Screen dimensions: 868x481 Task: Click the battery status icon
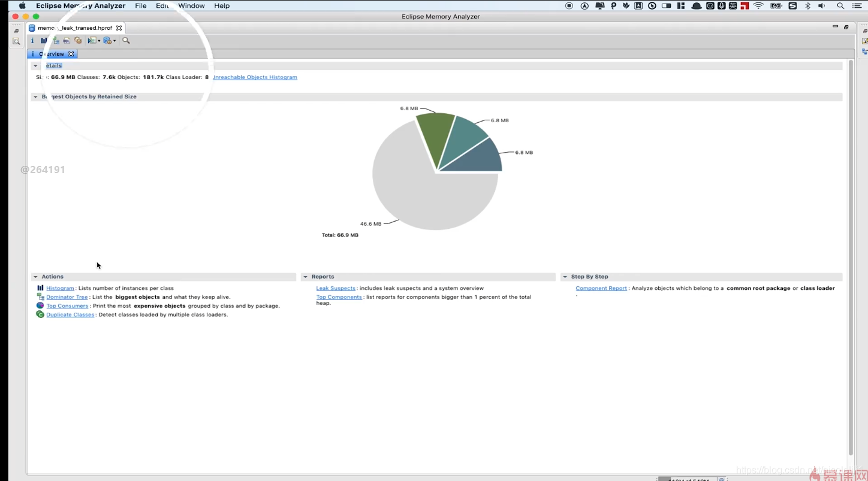(776, 5)
